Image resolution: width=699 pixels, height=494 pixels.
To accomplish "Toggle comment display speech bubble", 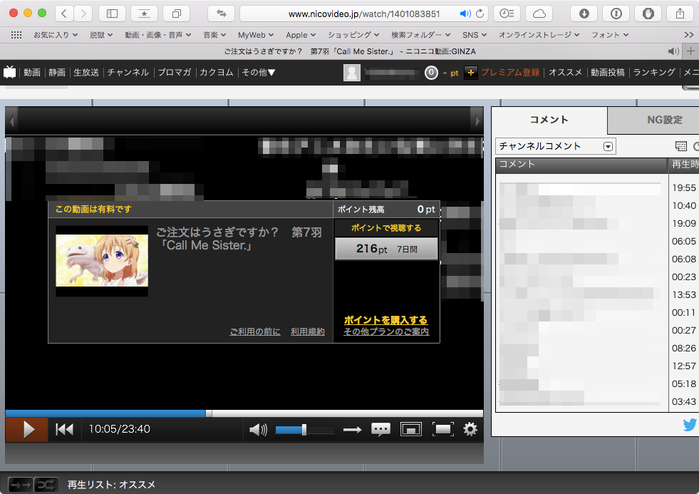I will click(x=381, y=429).
